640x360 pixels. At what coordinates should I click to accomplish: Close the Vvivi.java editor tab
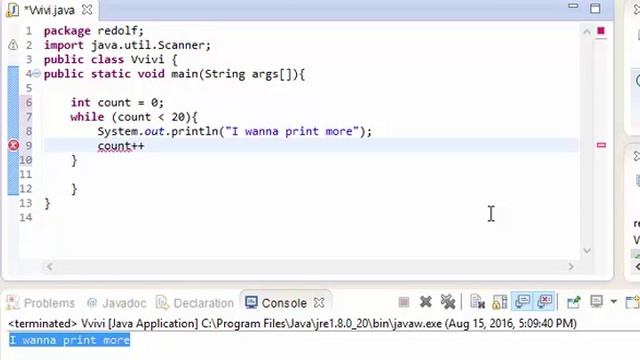(x=87, y=10)
